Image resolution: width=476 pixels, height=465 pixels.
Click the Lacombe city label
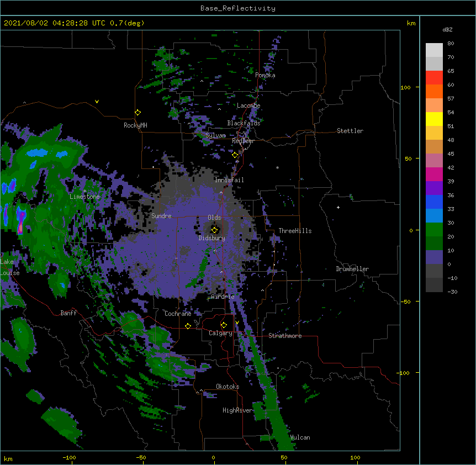coord(248,105)
